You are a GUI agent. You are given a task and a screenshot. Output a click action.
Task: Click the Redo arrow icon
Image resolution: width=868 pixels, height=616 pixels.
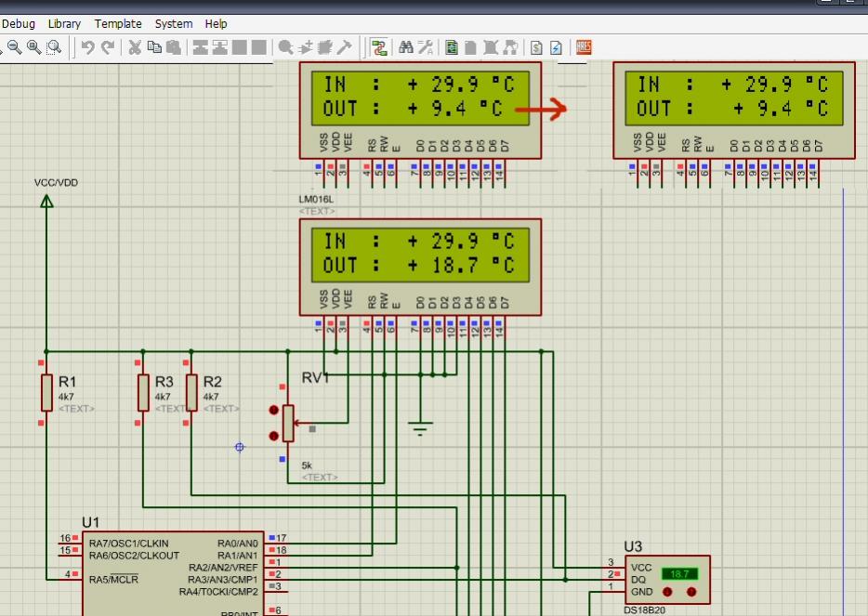click(x=109, y=47)
